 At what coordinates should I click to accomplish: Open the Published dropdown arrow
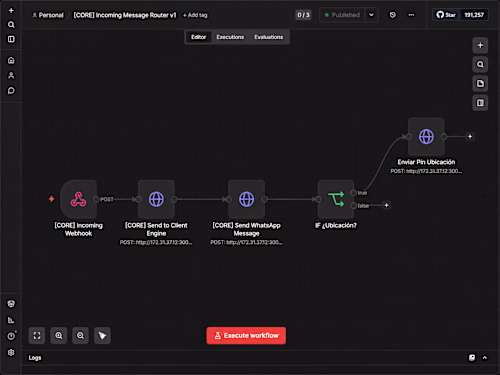(x=371, y=15)
